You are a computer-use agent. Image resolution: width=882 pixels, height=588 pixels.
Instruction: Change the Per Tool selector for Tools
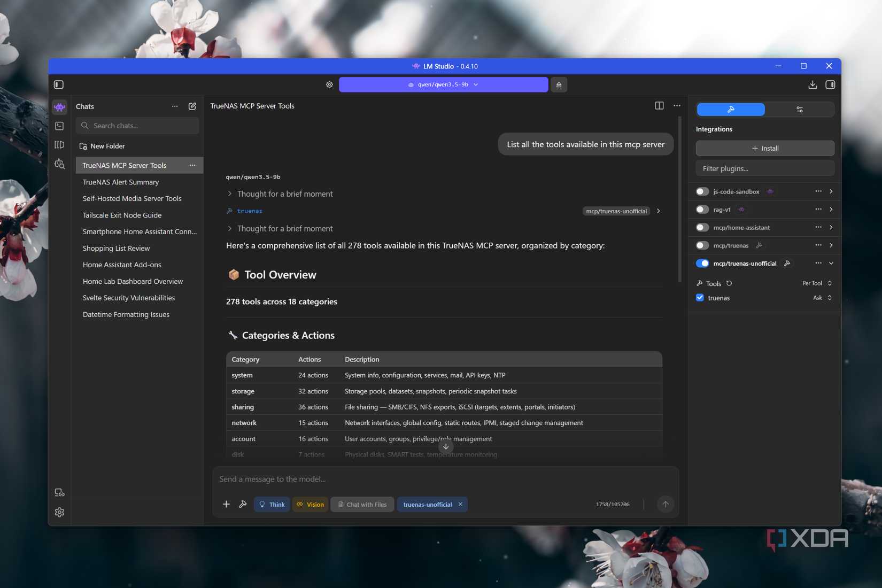coord(816,283)
